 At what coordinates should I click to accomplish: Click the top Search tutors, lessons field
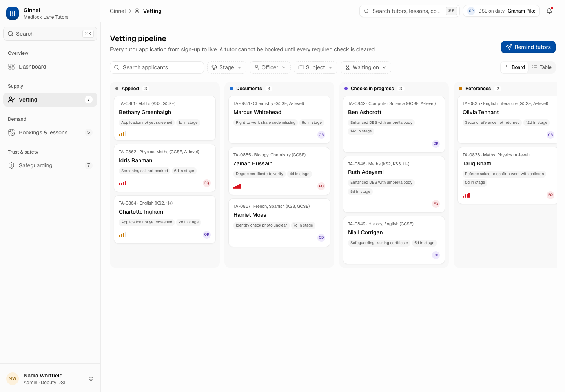(x=410, y=11)
